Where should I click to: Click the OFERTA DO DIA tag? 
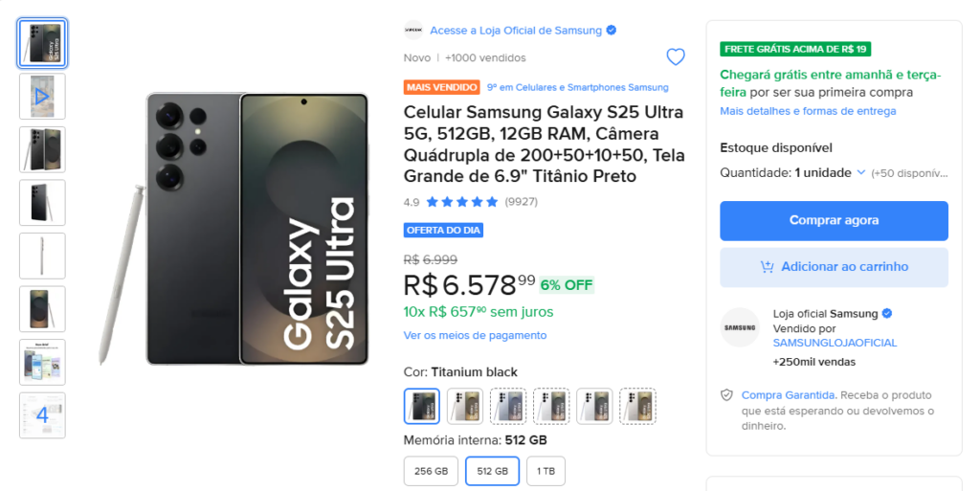tap(443, 231)
